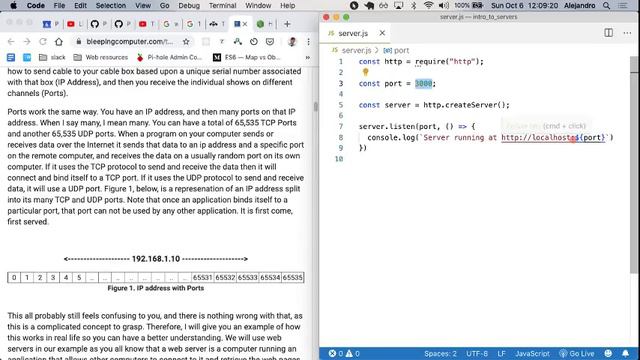Image resolution: width=640 pixels, height=360 pixels.
Task: Go forward in the browser
Action: [x=27, y=41]
